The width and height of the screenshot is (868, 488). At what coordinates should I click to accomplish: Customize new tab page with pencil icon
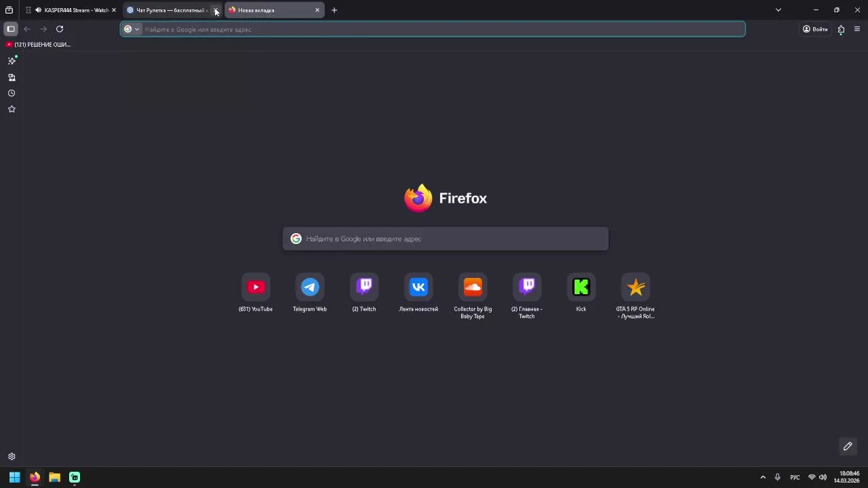click(x=848, y=446)
